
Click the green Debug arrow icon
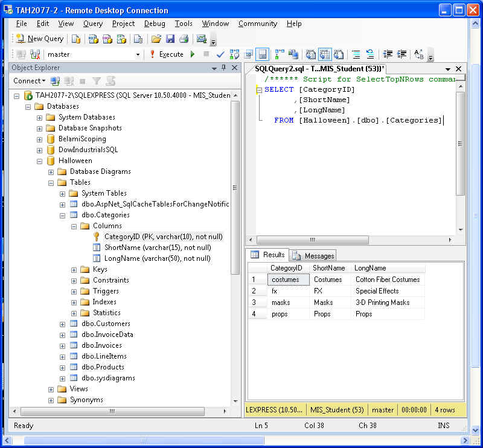pos(193,54)
